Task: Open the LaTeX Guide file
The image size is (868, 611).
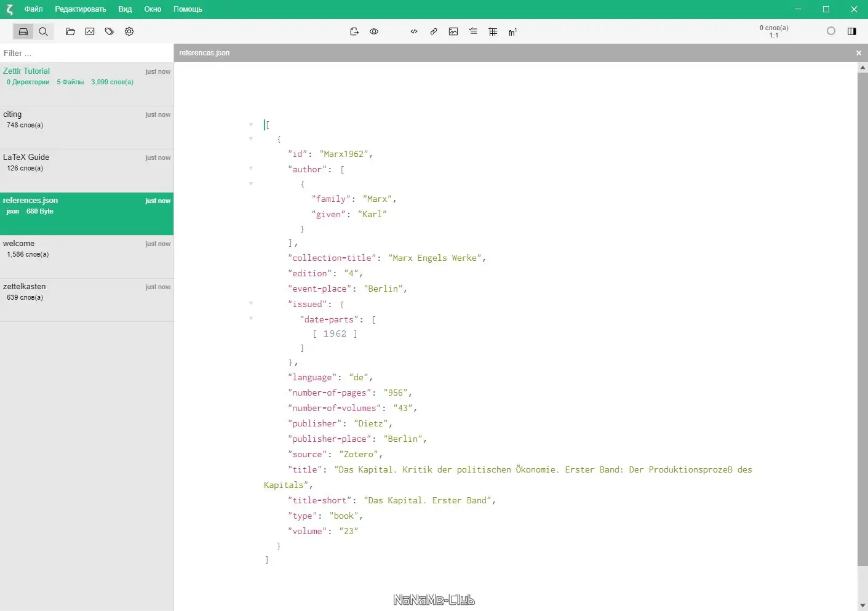Action: pos(87,170)
